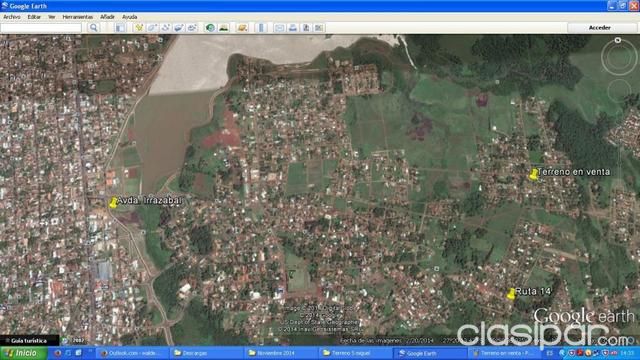Image resolution: width=640 pixels, height=360 pixels.
Task: Open the Guía turística tour guide panel
Action: pos(29,340)
